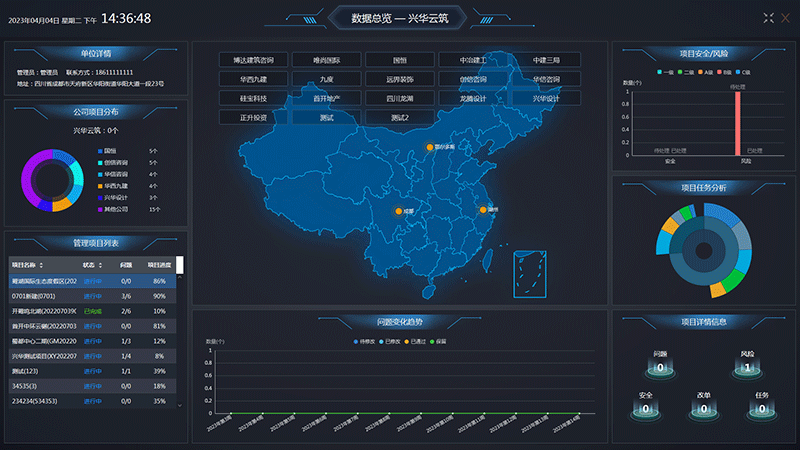Click the 任务 counter badge icon
Viewport: 800px width, 450px height.
762,410
